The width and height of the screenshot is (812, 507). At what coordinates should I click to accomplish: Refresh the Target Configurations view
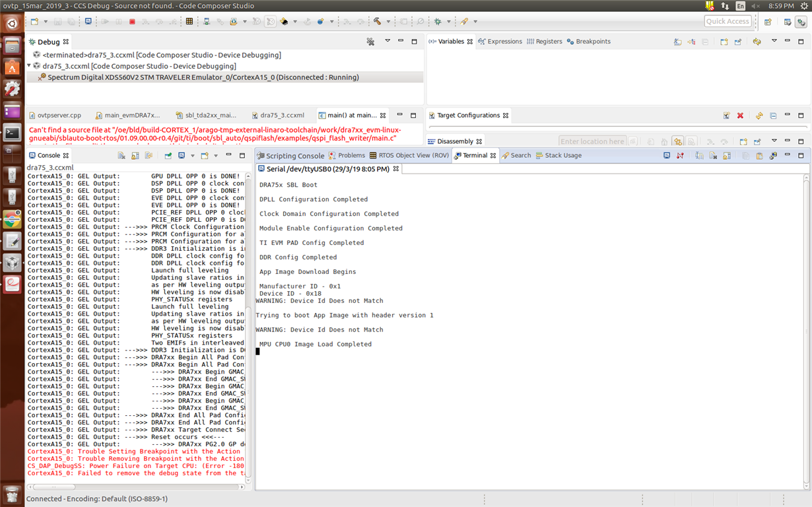[759, 116]
